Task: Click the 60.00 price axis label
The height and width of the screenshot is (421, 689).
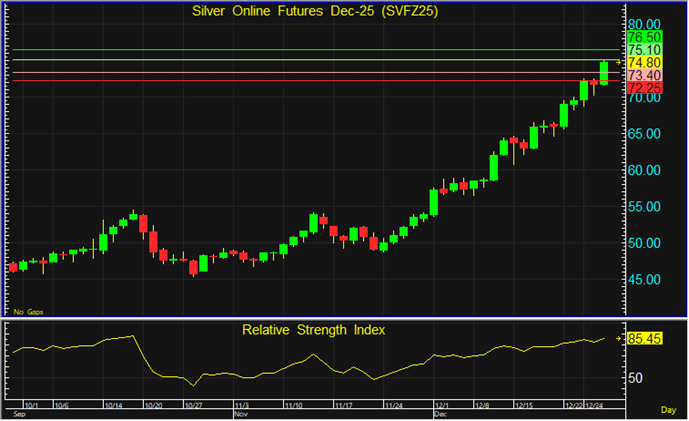Action: (643, 170)
